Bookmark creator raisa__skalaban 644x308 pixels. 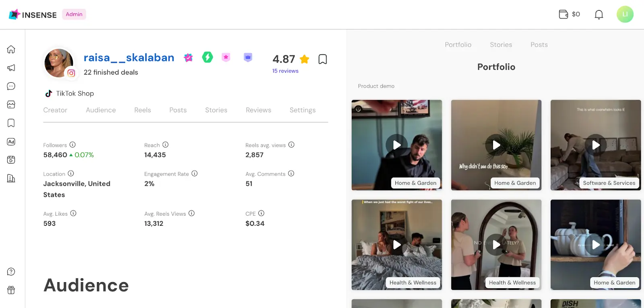[x=322, y=59]
